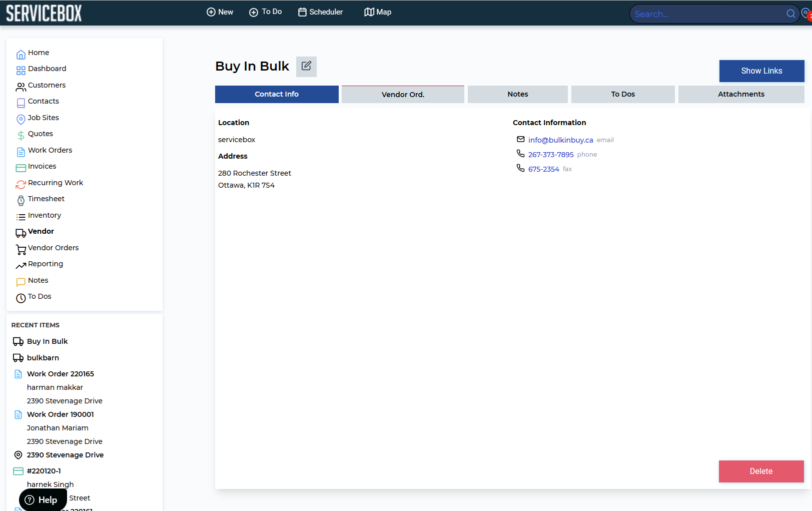Open recent item Buy In Bulk
Image resolution: width=812 pixels, height=511 pixels.
click(47, 341)
